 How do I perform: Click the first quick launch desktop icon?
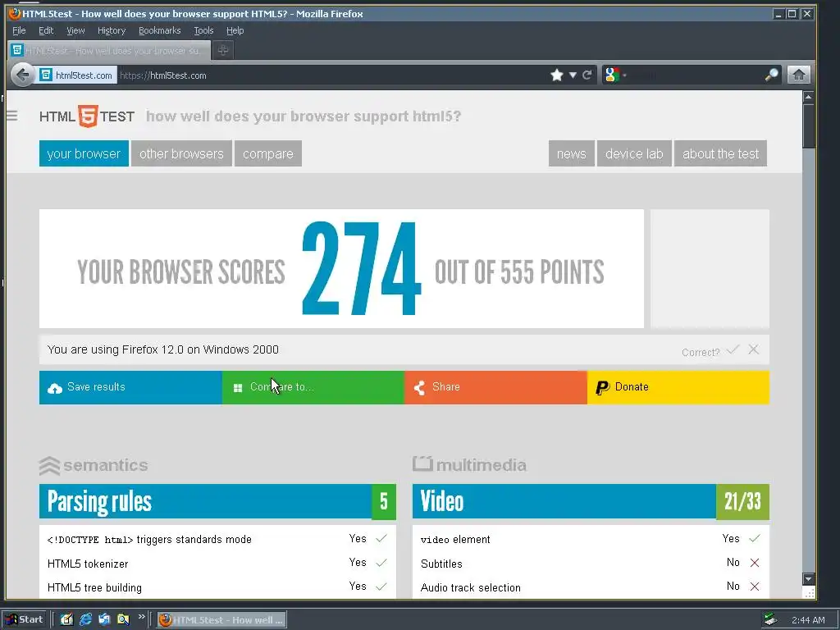(x=66, y=619)
